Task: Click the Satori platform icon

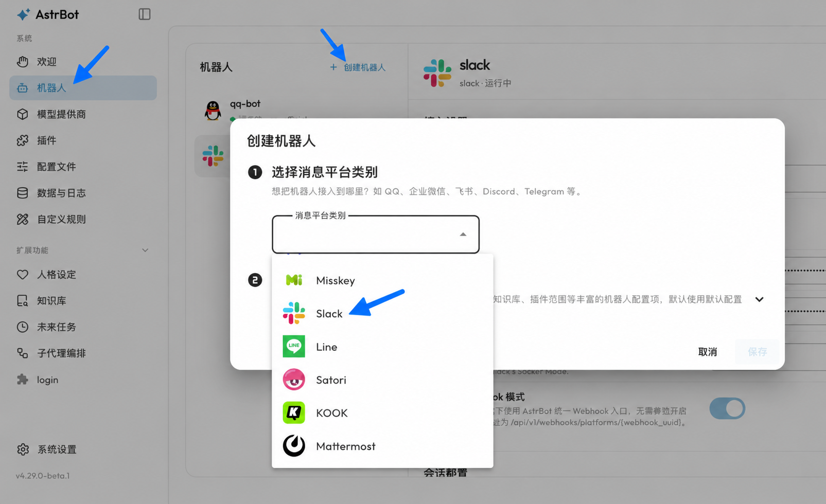Action: click(x=294, y=380)
